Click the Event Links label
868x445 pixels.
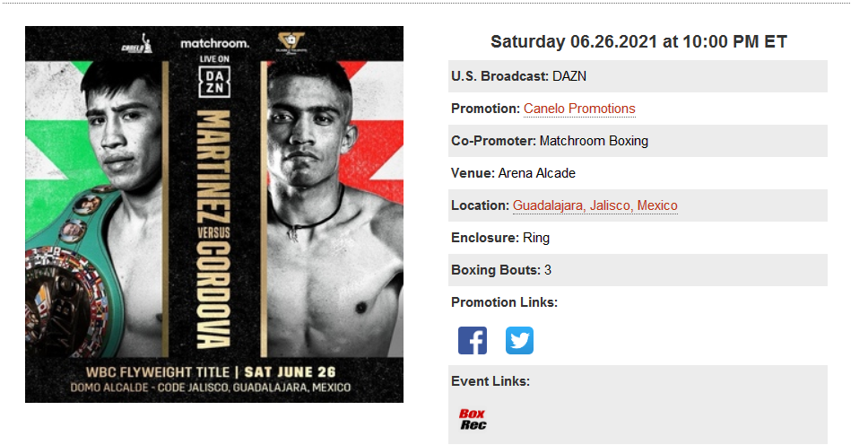490,381
